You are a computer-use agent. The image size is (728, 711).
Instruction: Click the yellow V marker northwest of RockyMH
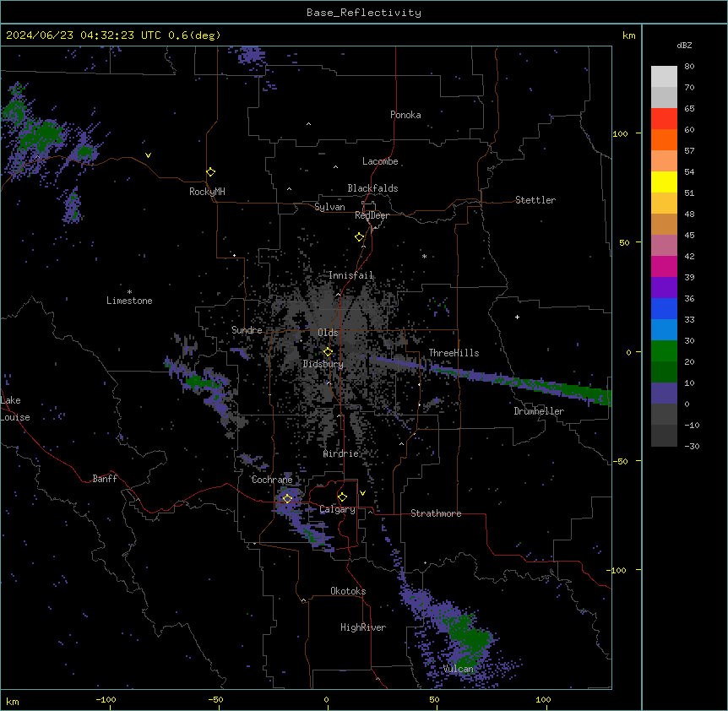pos(148,155)
